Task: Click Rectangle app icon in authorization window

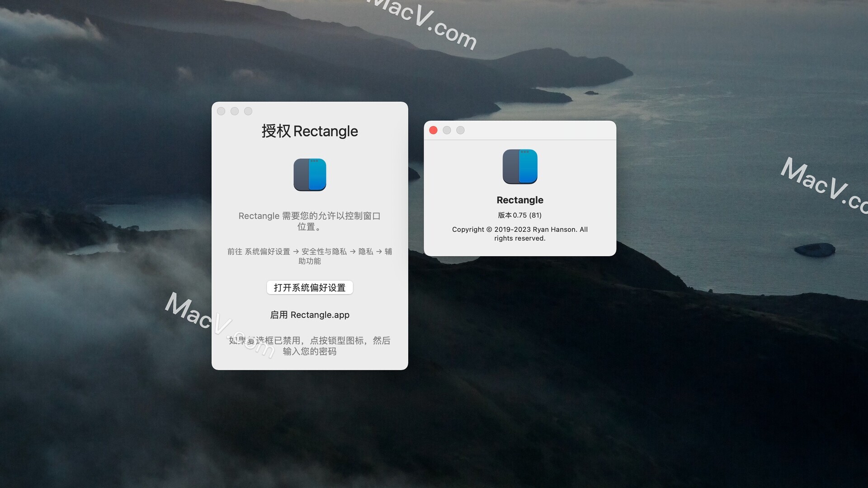Action: click(x=310, y=175)
